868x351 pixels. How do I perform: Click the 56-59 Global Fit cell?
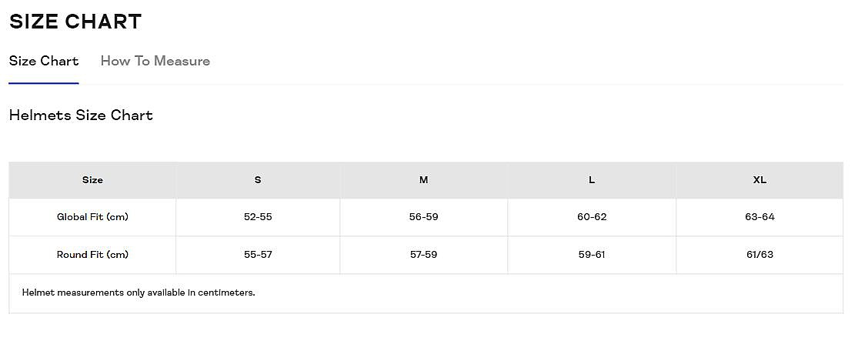[x=423, y=217]
